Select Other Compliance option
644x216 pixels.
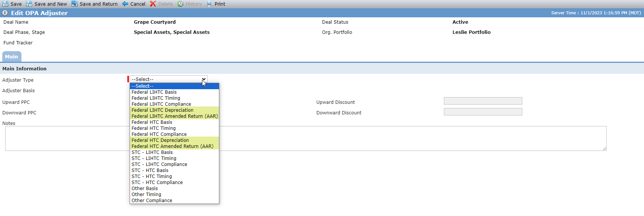(x=174, y=201)
